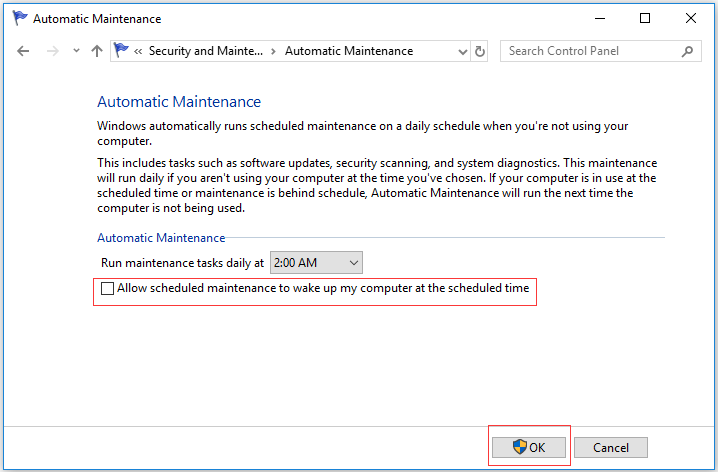Viewport: 718px width, 472px height.
Task: Click the Automatic Maintenance breadcrumb
Action: (x=349, y=51)
